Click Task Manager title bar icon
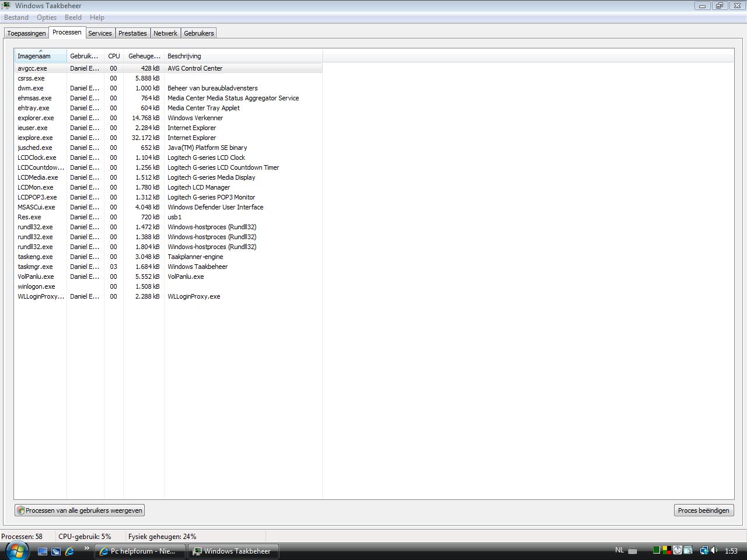This screenshot has width=747, height=560. pyautogui.click(x=6, y=5)
